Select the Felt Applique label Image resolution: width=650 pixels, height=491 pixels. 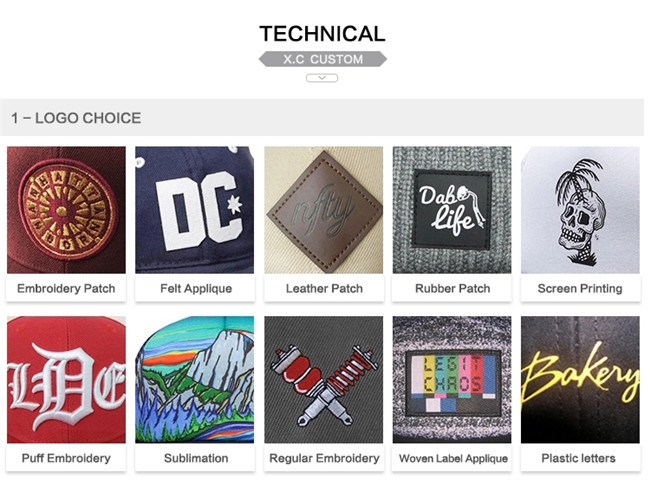pos(196,289)
